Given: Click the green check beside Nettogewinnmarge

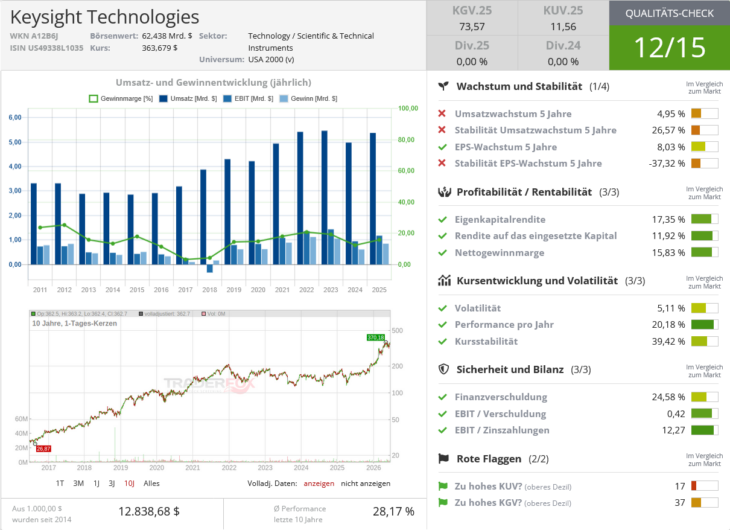Looking at the screenshot, I should pyautogui.click(x=443, y=252).
